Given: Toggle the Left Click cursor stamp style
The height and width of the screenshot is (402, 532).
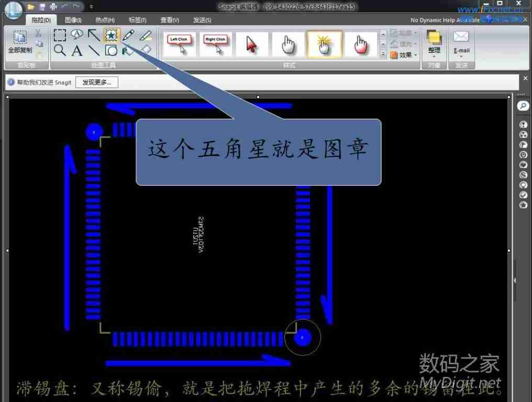Looking at the screenshot, I should point(180,44).
